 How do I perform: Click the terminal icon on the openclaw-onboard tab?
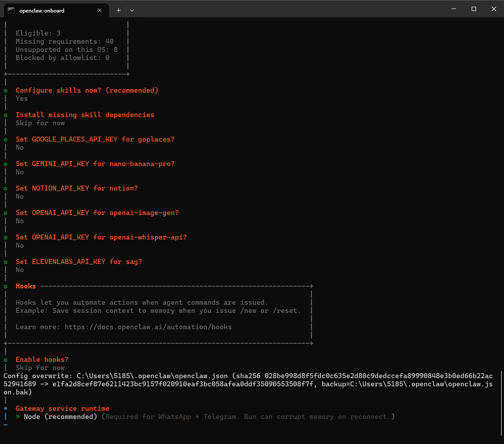pyautogui.click(x=11, y=10)
